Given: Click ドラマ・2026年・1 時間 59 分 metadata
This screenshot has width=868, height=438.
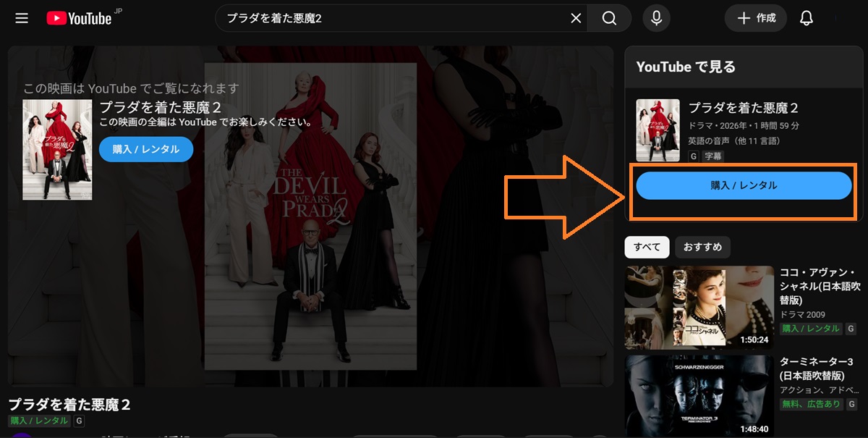Looking at the screenshot, I should coord(744,126).
